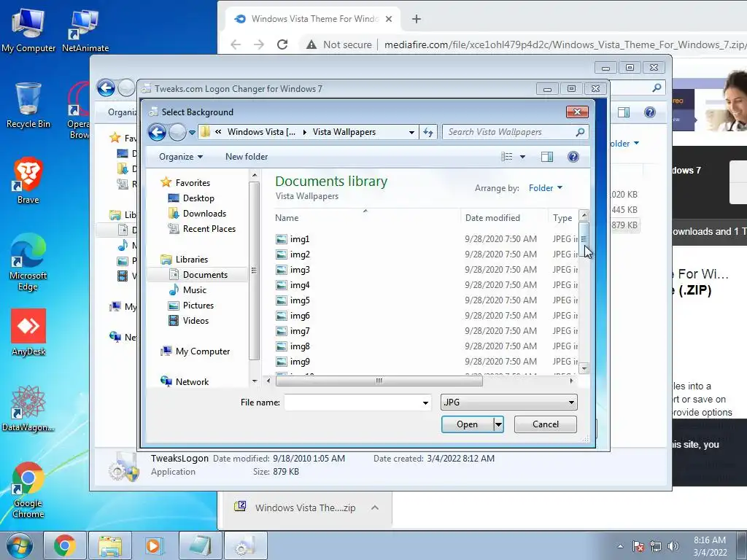Screen dimensions: 747x560
Task: Expand address path dropdown arrow
Action: click(411, 133)
